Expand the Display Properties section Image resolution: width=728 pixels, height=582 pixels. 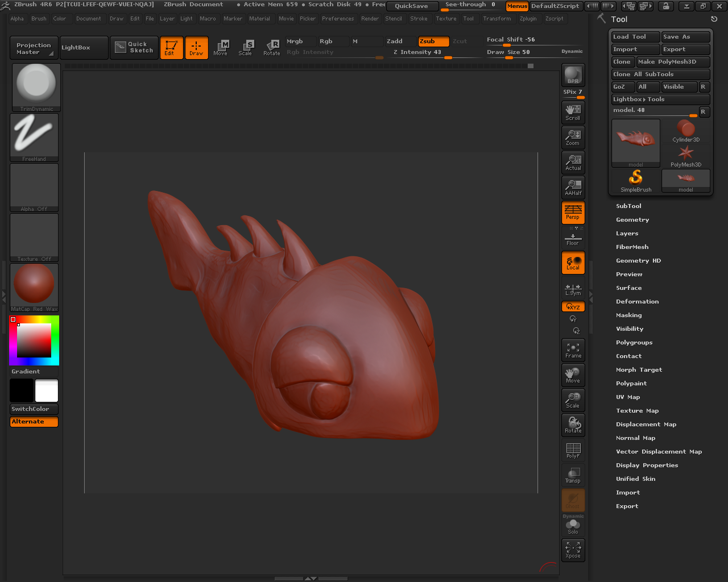[x=647, y=465]
